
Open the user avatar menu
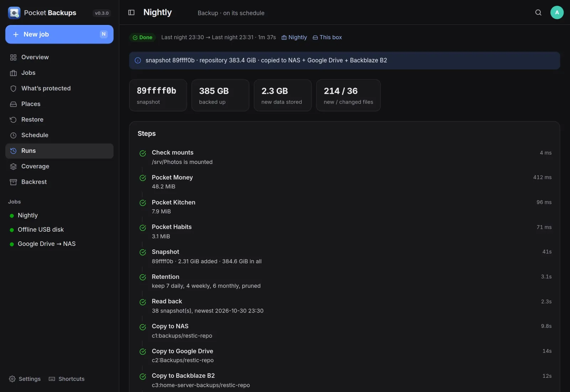pos(557,12)
